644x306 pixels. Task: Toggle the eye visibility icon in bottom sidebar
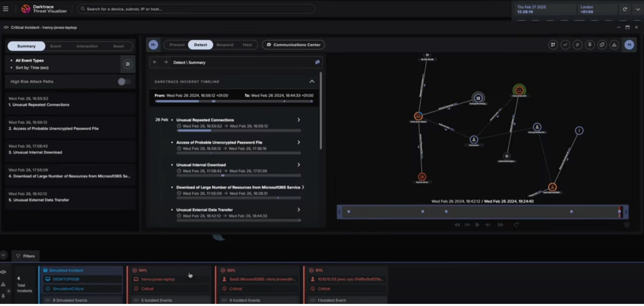(x=3, y=272)
